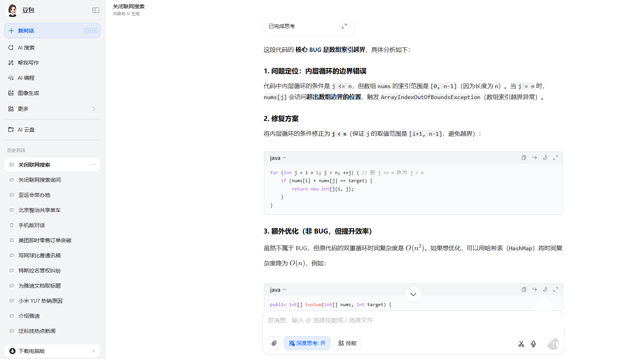Click the microphone voice input icon

(x=533, y=344)
